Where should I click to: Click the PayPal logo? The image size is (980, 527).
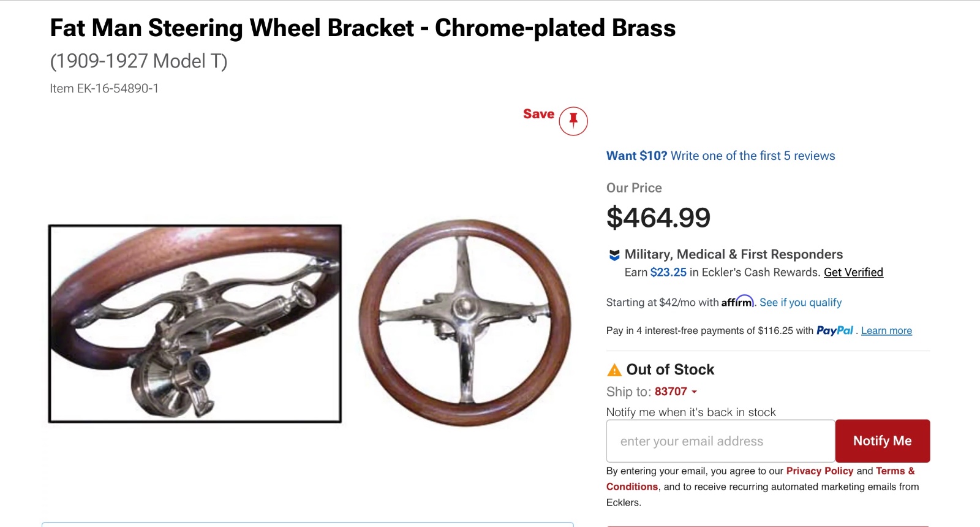(x=834, y=330)
